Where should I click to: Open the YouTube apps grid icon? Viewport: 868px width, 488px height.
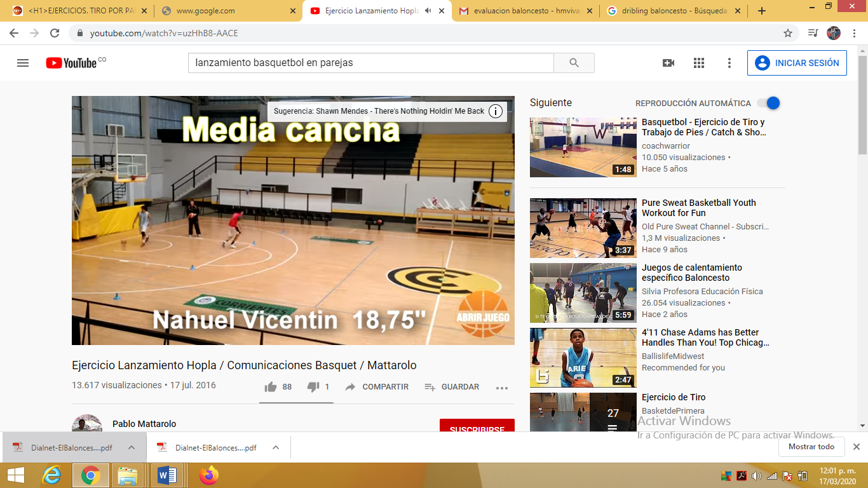[699, 63]
